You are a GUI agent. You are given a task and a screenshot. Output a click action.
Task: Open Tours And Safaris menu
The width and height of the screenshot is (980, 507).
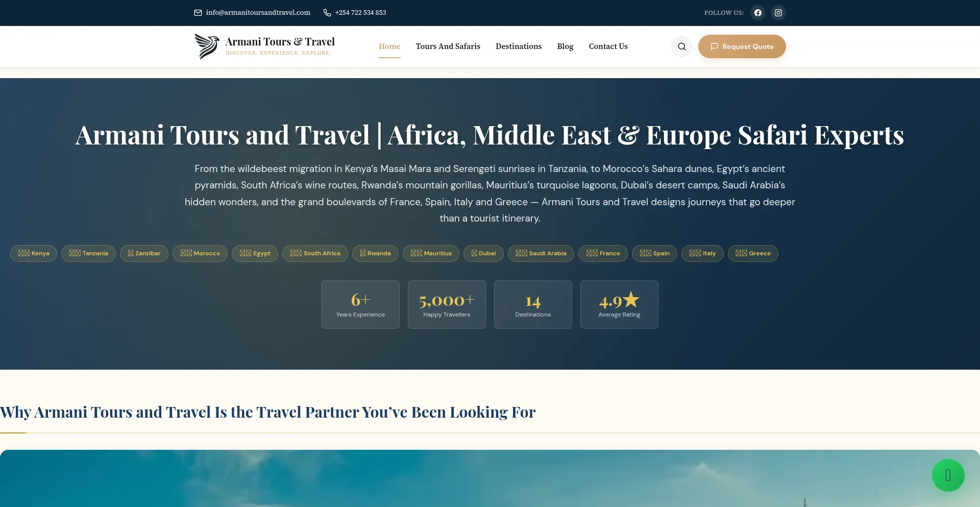pos(448,46)
